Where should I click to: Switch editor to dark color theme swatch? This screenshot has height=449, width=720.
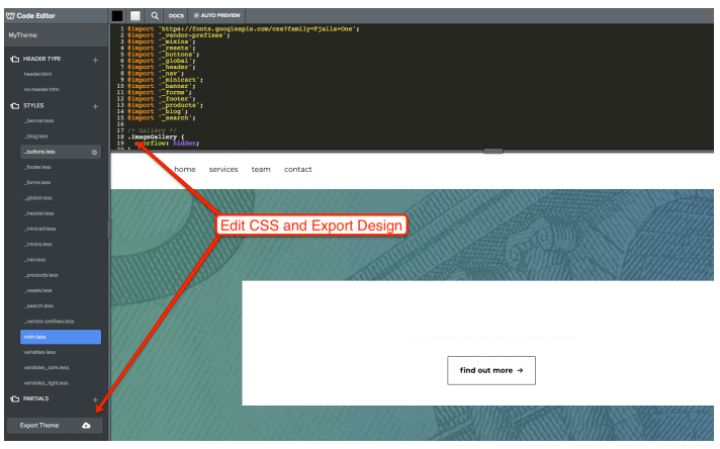117,16
